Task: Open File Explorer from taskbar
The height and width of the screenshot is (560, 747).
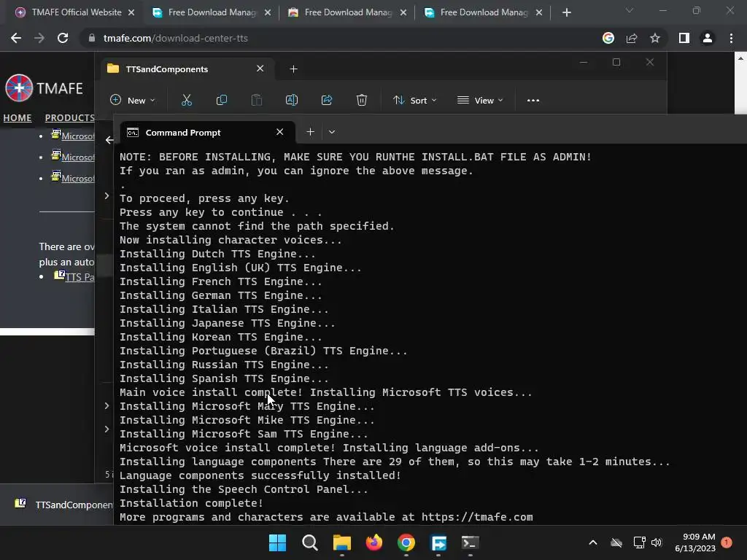Action: click(341, 542)
